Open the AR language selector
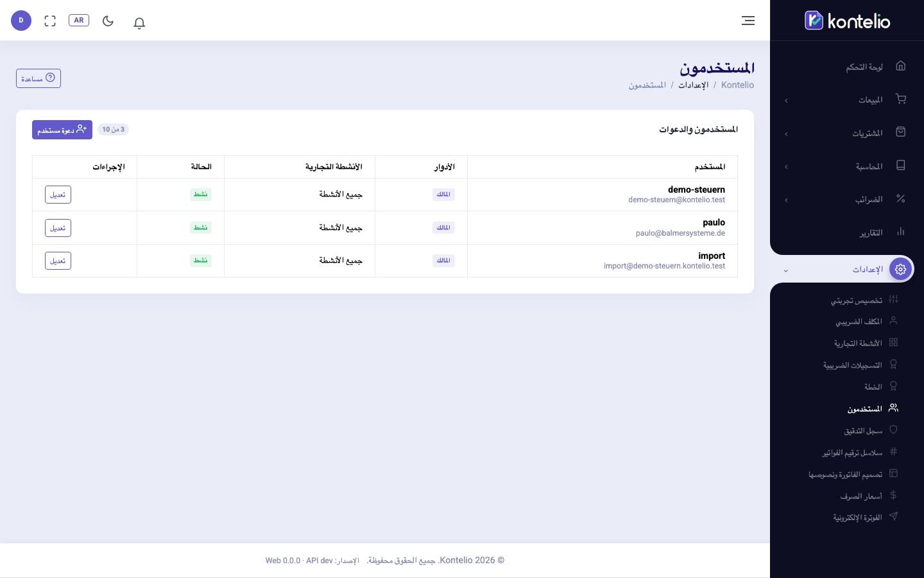Viewport: 924px width, 578px height. coord(79,20)
